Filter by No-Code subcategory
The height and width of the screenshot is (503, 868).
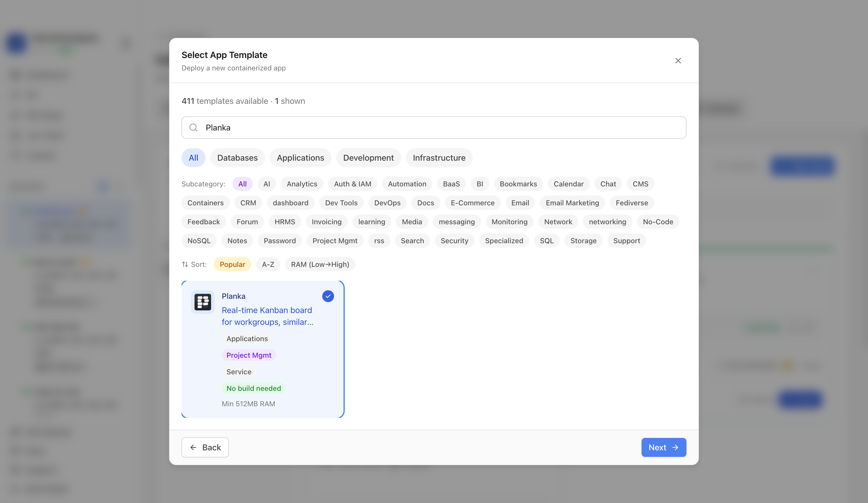[658, 222]
